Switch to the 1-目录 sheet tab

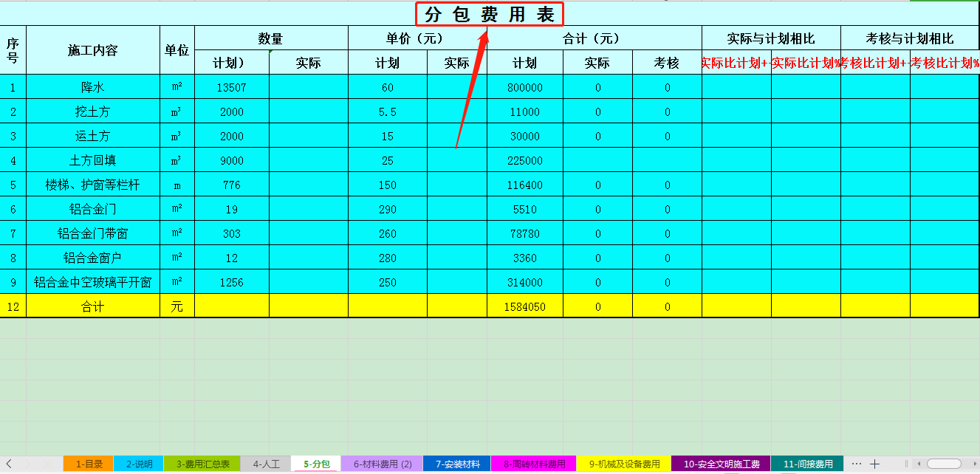click(x=88, y=464)
